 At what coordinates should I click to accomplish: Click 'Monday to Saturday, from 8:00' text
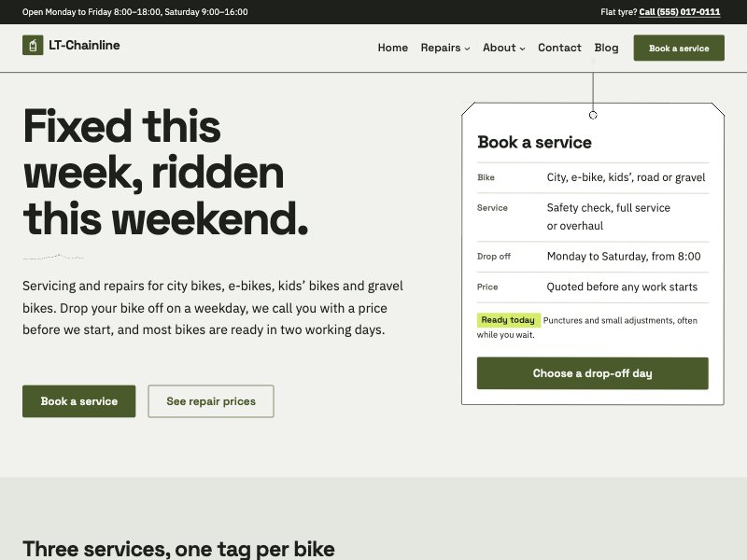(624, 256)
